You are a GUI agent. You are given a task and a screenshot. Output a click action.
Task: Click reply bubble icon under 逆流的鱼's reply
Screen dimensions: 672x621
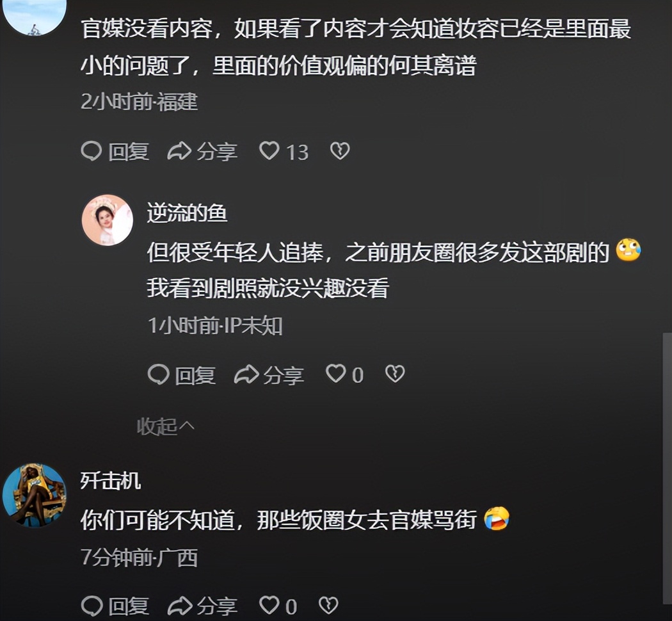tap(159, 374)
